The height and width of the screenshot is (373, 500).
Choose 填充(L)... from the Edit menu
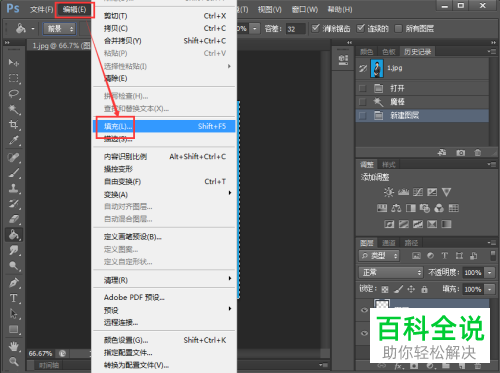(164, 126)
